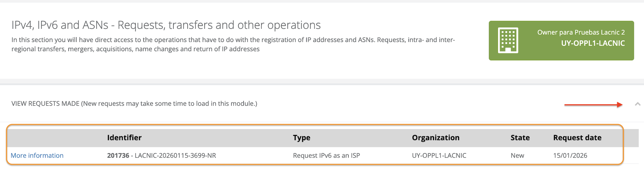This screenshot has height=169, width=644.
Task: Collapse the View Requests Made section chevron
Action: 637,104
